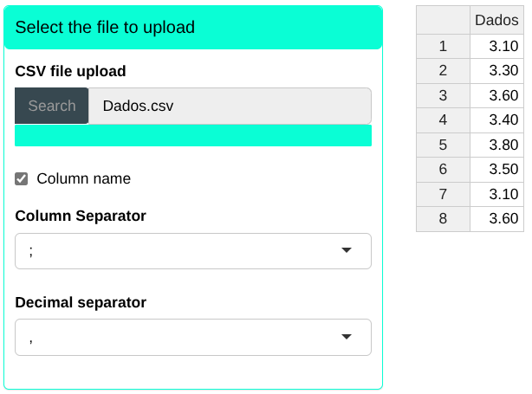This screenshot has height=394, width=532.
Task: Toggle the Column name checkbox
Action: click(x=22, y=178)
